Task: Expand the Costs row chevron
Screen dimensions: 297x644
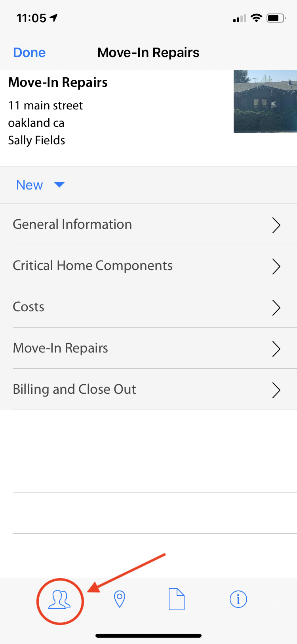Action: click(x=276, y=307)
